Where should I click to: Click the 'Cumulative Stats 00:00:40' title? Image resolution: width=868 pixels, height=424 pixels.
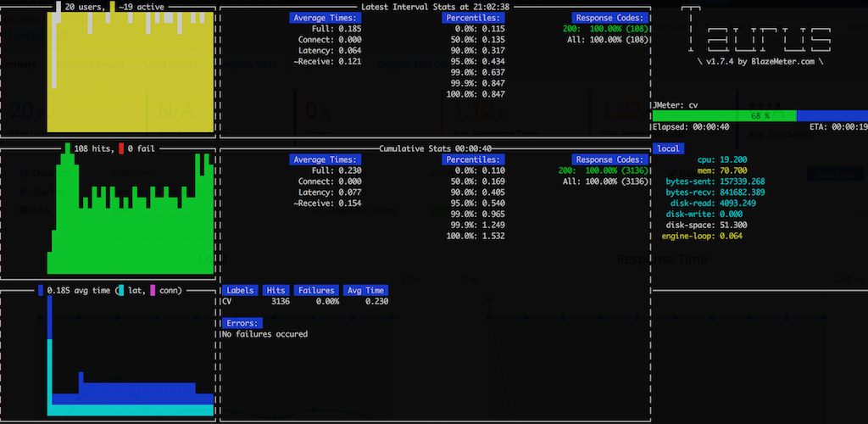coord(435,148)
